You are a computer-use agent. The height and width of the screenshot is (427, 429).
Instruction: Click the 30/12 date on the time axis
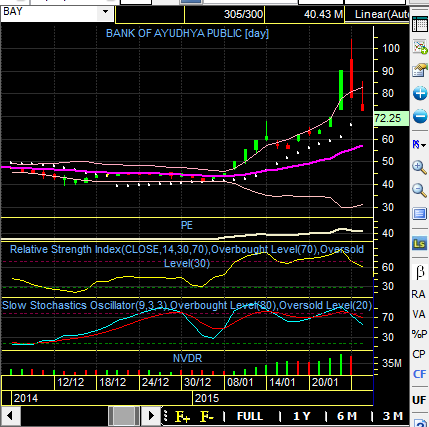(198, 382)
